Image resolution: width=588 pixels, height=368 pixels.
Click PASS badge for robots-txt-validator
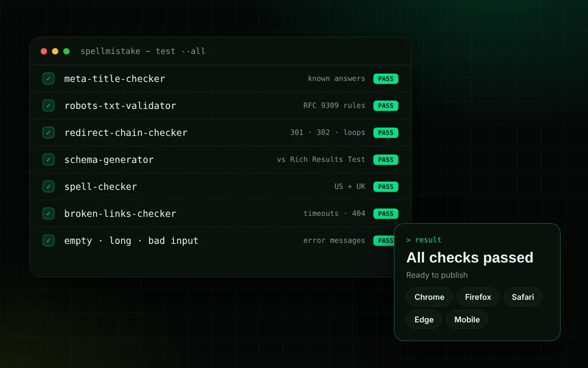[x=386, y=105]
